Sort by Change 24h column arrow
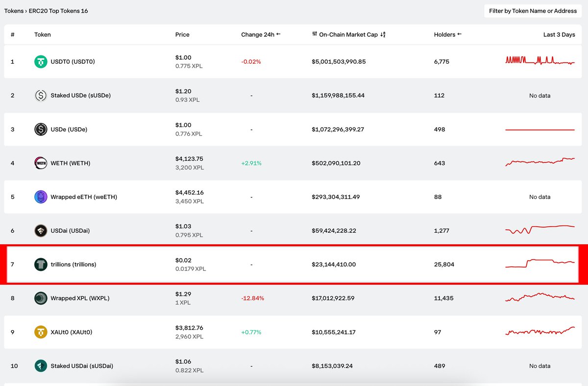 [x=278, y=34]
